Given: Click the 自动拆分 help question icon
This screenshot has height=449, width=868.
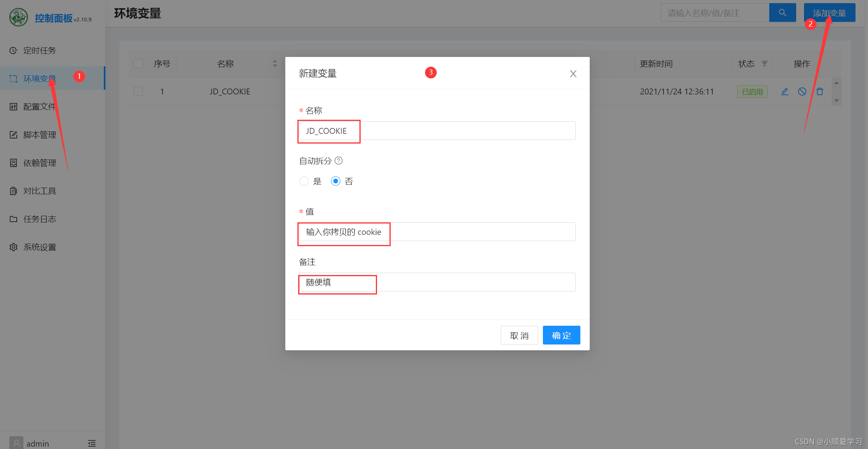Looking at the screenshot, I should coord(339,161).
